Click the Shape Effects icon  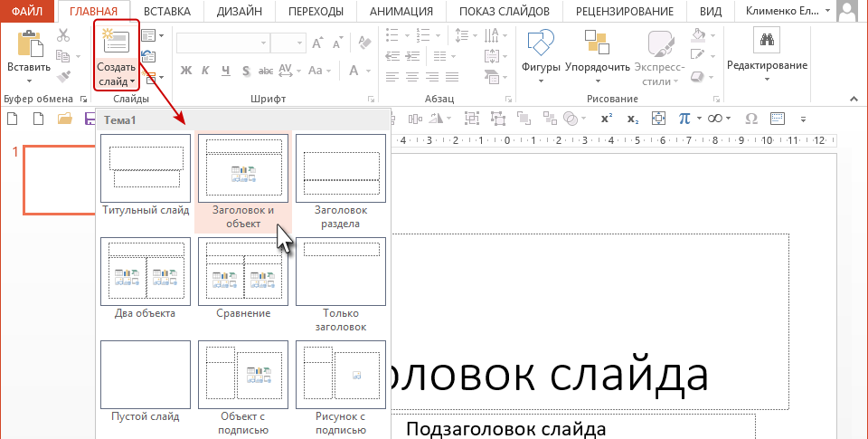pos(698,76)
